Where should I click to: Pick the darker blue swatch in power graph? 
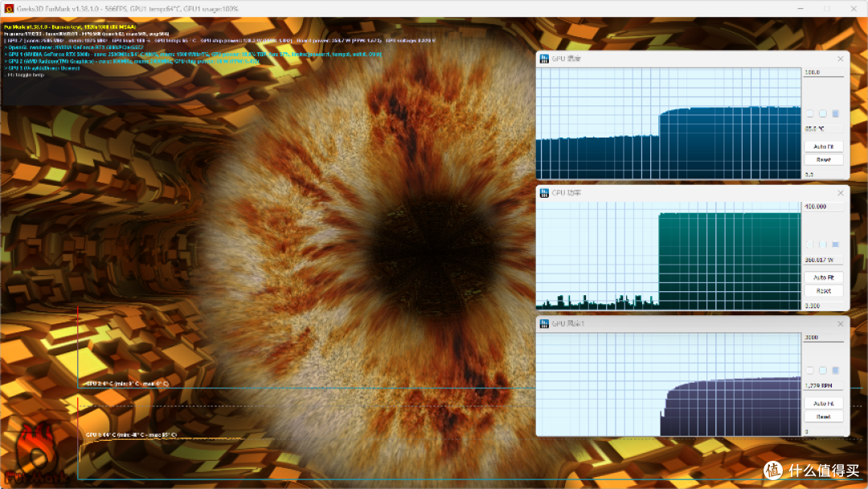coord(835,244)
